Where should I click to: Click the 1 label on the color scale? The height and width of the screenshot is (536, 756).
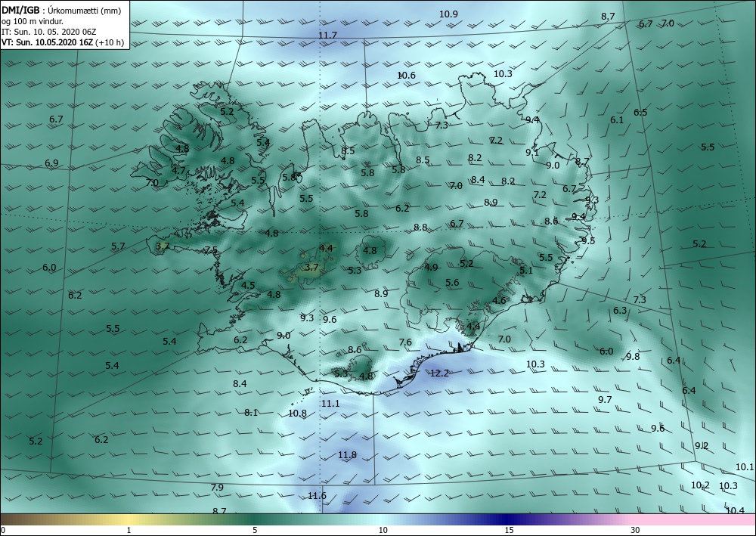[129, 530]
